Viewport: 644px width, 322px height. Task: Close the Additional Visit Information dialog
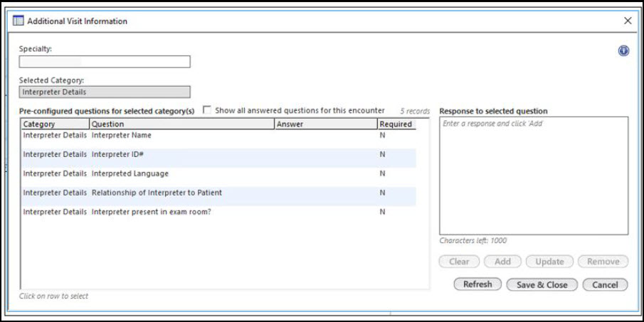pyautogui.click(x=628, y=21)
